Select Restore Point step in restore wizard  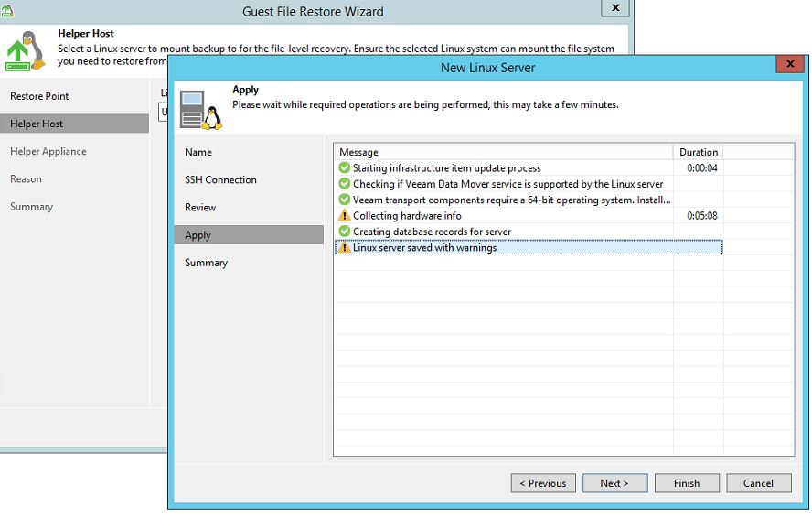[39, 96]
